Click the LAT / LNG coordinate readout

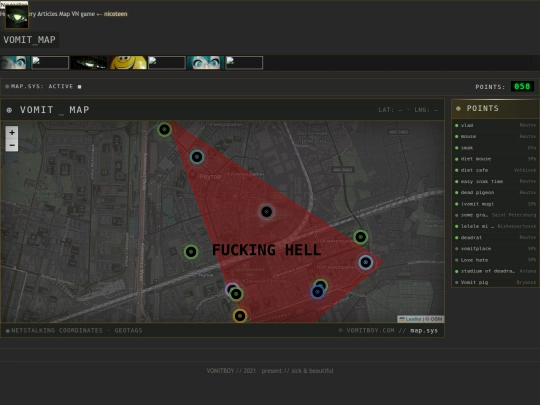click(408, 110)
